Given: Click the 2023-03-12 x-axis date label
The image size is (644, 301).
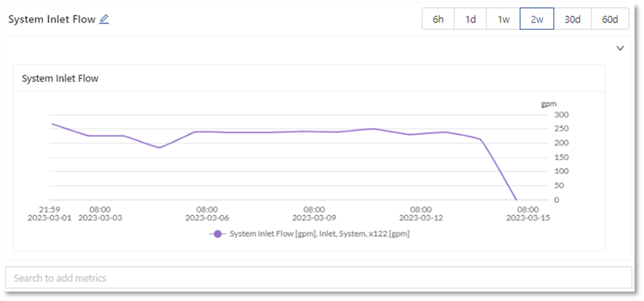Looking at the screenshot, I should coord(421,218).
